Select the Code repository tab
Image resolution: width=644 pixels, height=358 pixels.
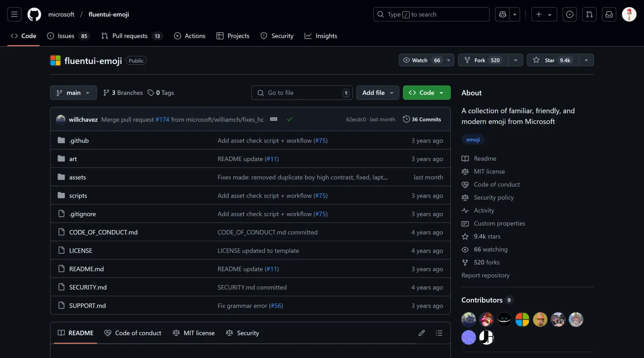(x=23, y=36)
